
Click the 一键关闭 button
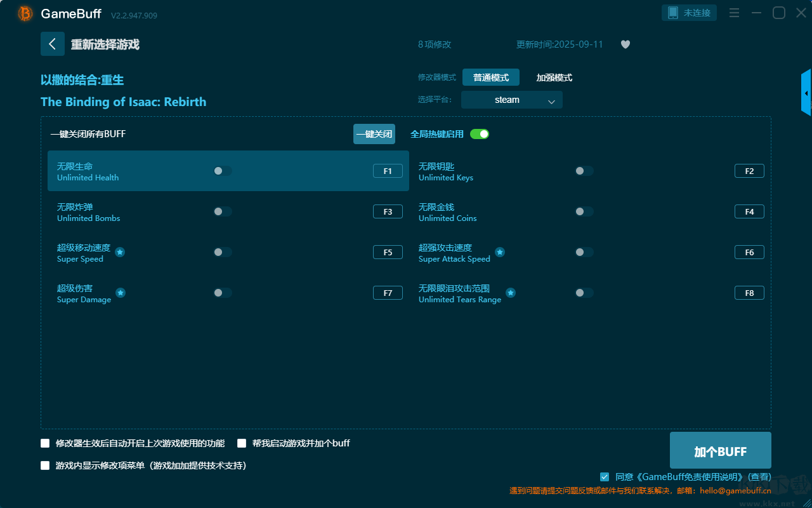click(374, 134)
